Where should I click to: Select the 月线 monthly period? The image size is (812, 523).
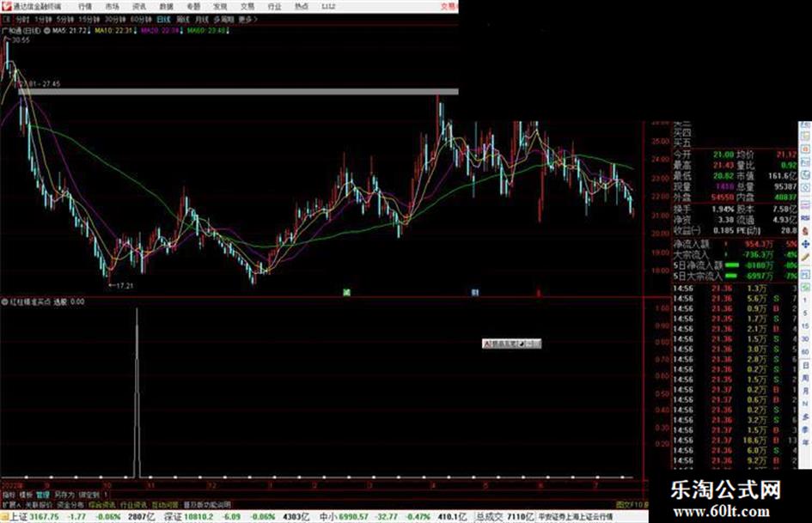pyautogui.click(x=201, y=19)
